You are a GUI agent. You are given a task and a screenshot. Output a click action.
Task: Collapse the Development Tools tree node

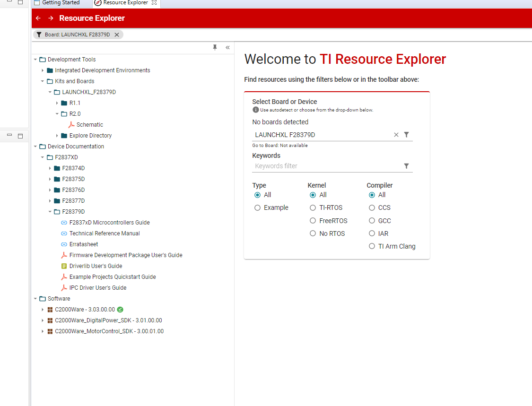point(35,60)
